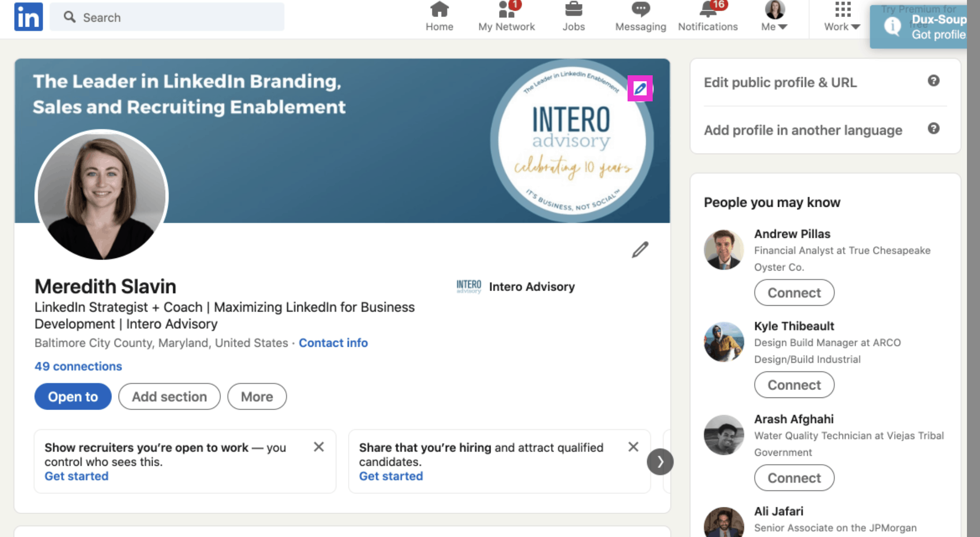The height and width of the screenshot is (537, 980).
Task: Click the Dux-Soup info icon
Action: [893, 26]
